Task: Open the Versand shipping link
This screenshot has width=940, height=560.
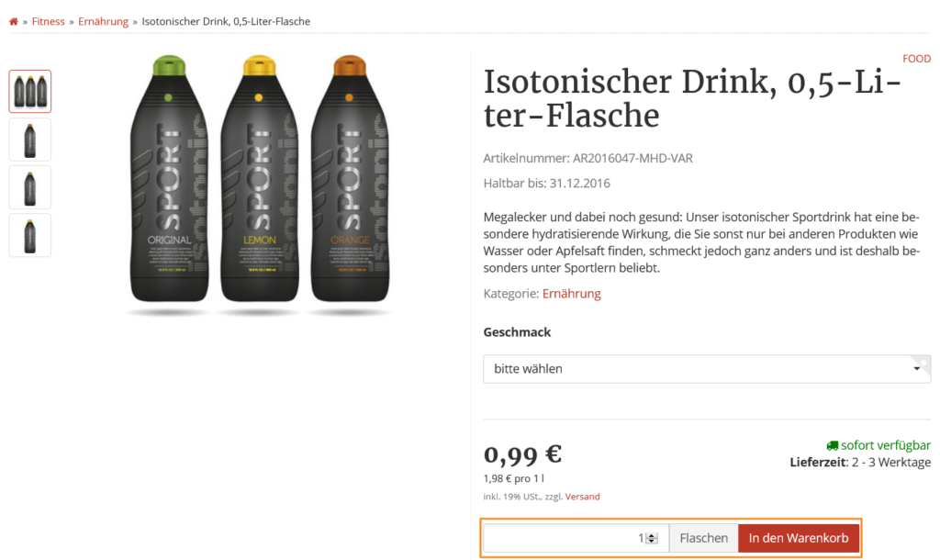Action: [x=582, y=497]
